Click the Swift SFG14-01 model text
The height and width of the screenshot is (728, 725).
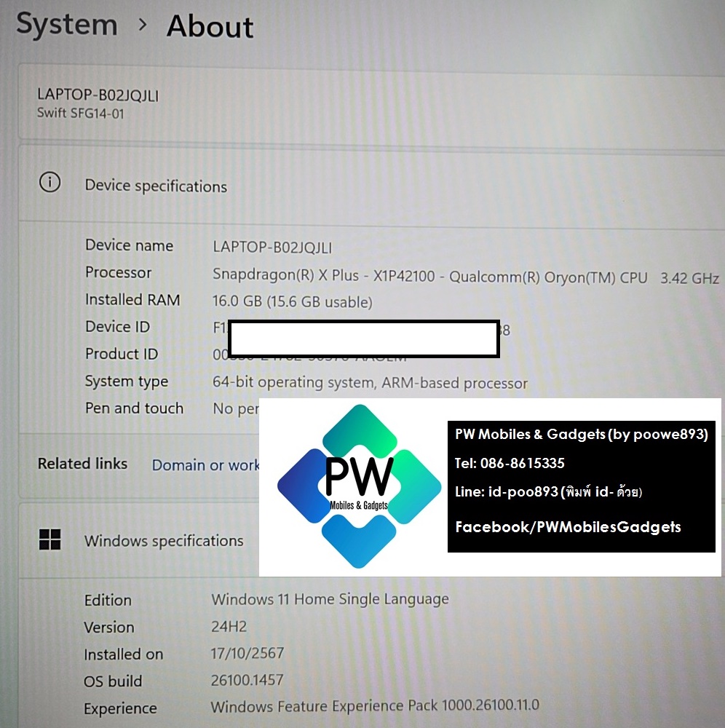point(81,114)
